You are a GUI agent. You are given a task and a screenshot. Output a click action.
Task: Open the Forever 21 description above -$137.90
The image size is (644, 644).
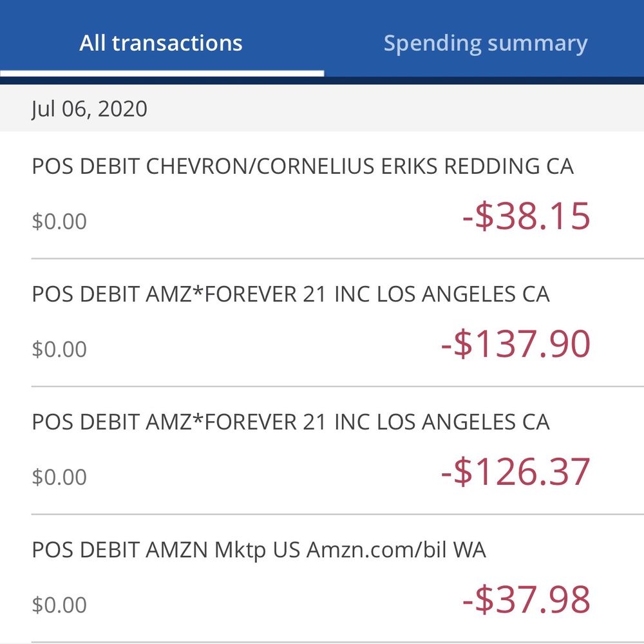pyautogui.click(x=290, y=294)
